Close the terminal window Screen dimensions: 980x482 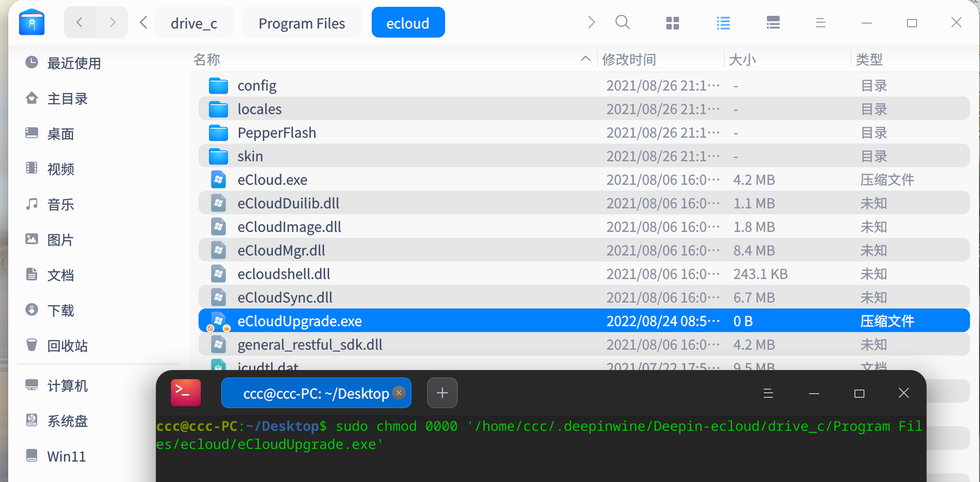point(904,393)
